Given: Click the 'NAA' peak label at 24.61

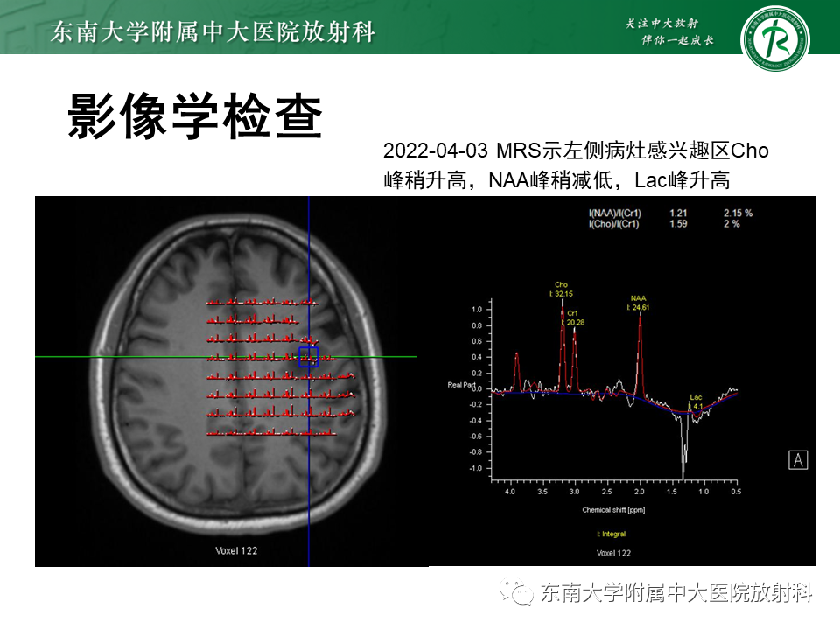Looking at the screenshot, I should tap(638, 303).
